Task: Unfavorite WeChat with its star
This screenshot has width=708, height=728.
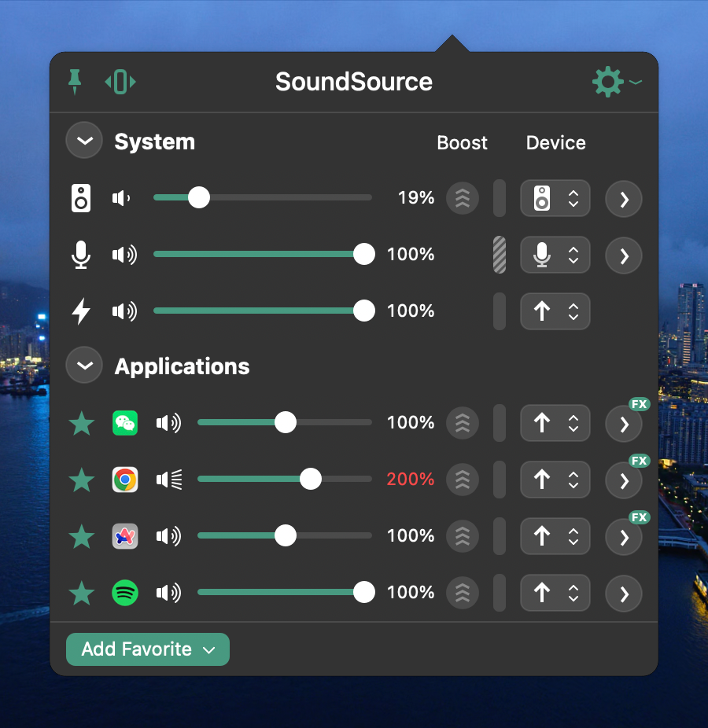Action: (x=82, y=424)
